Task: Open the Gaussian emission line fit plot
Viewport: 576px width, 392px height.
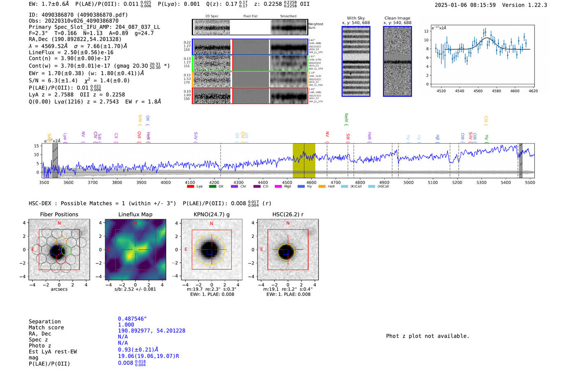Action: [482, 56]
